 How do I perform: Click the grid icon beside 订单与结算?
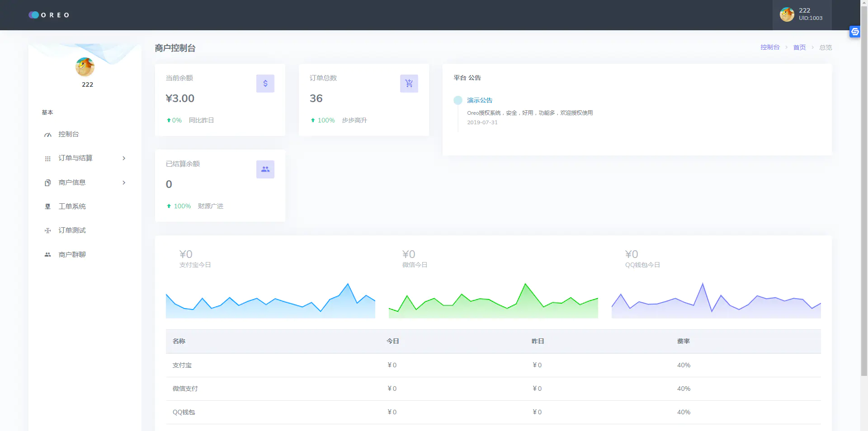47,159
